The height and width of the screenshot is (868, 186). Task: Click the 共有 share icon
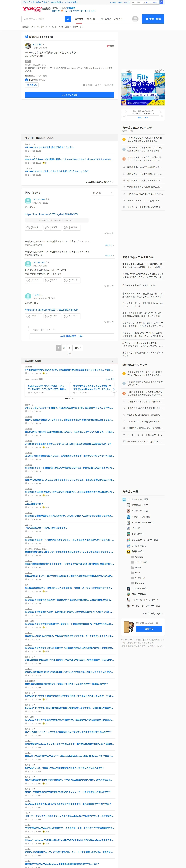tap(98, 85)
